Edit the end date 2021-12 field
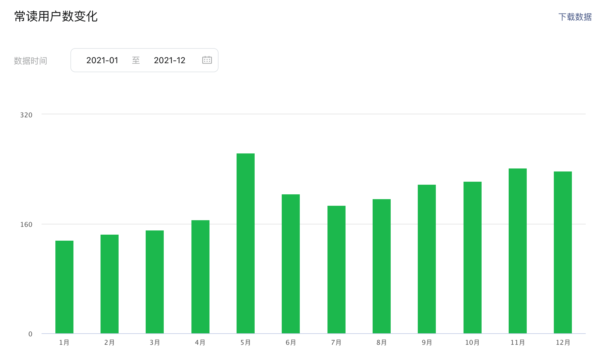608x364 pixels. point(169,60)
